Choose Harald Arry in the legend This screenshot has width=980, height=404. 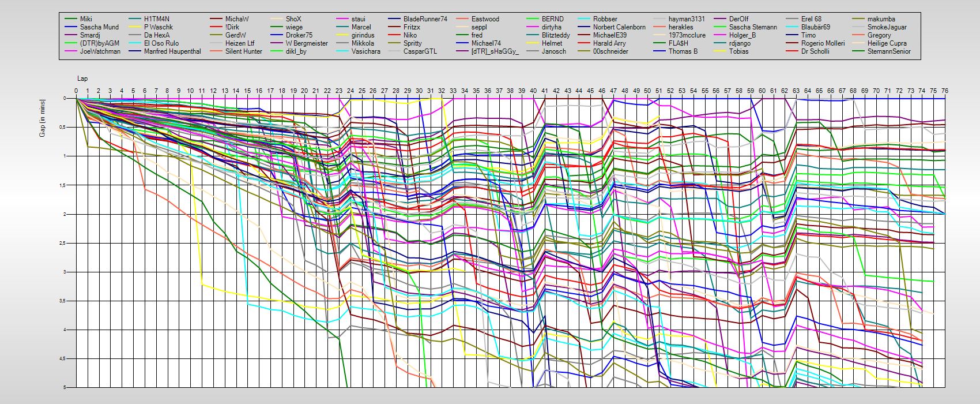click(x=609, y=43)
